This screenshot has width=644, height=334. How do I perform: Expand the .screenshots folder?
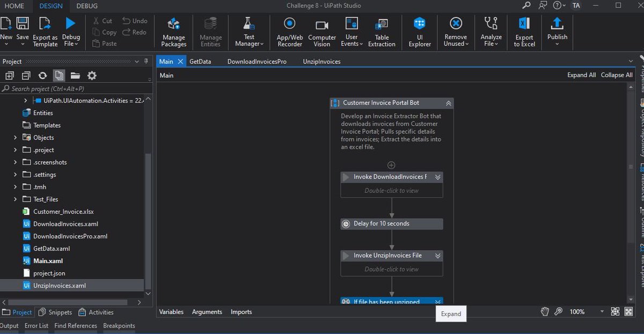16,162
